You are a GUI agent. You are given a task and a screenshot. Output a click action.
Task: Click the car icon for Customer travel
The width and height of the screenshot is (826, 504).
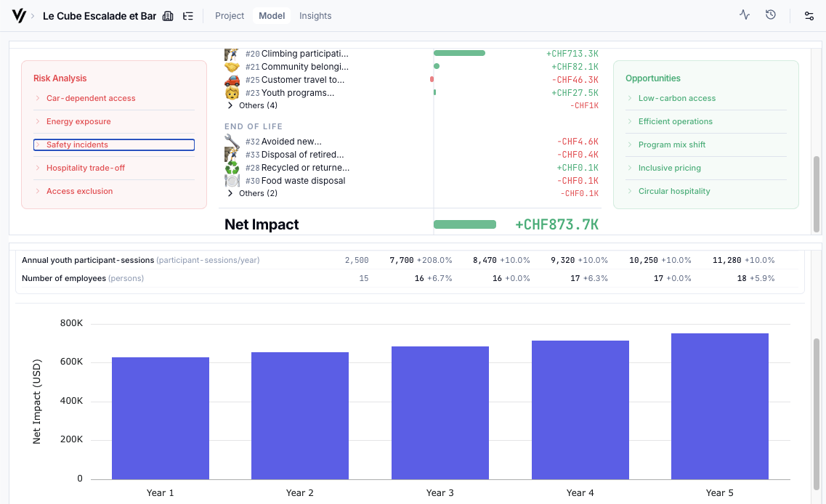232,80
